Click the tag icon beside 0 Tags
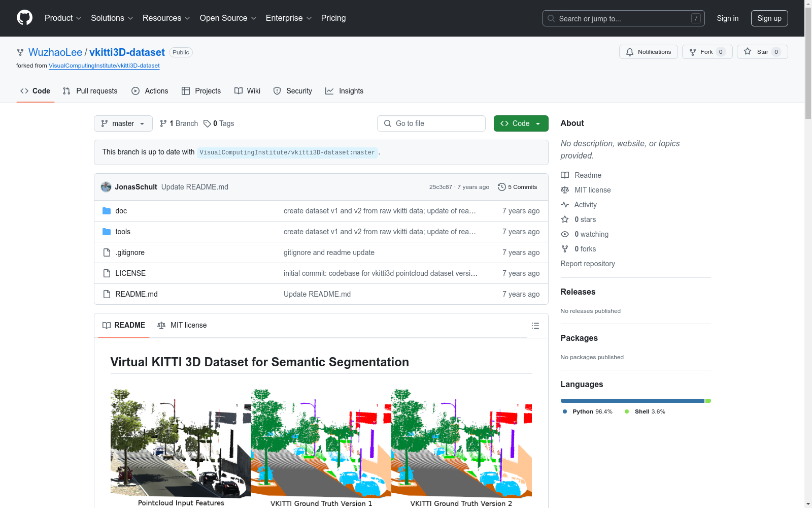Screen dimensions: 812x508 click(207, 123)
